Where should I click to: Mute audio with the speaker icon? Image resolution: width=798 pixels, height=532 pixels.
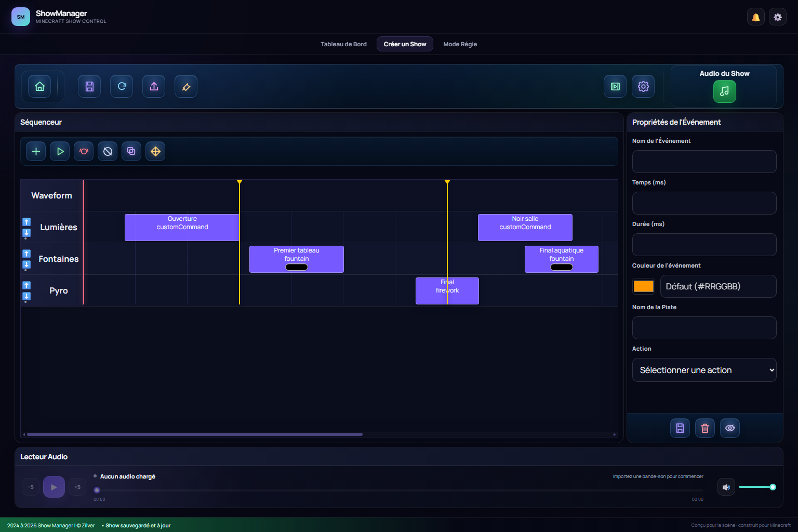point(726,487)
